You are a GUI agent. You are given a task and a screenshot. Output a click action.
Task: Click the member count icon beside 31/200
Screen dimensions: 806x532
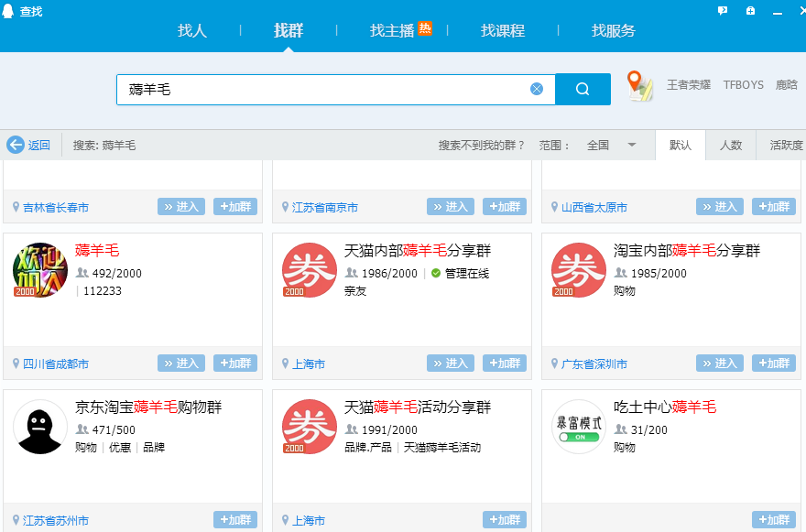click(620, 429)
